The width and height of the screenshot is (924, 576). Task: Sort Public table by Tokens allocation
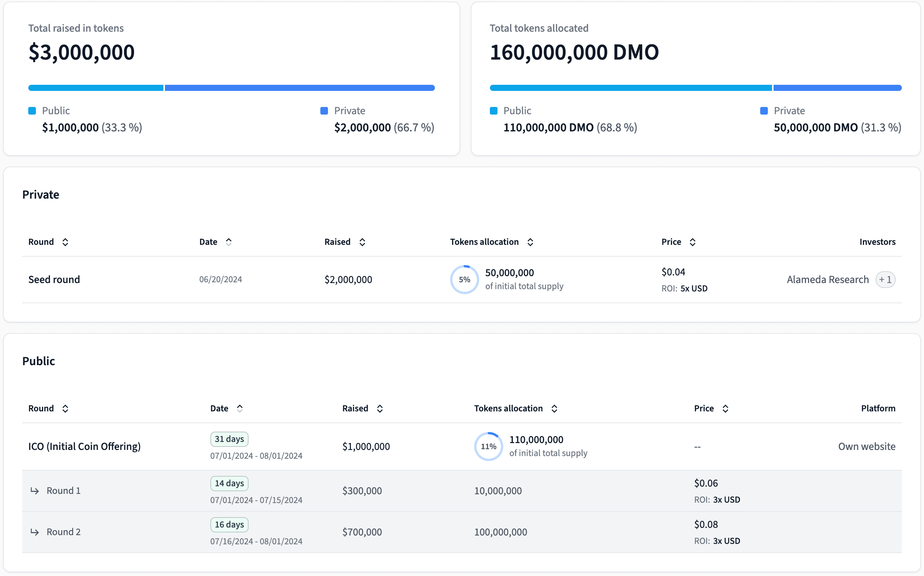[x=554, y=409]
